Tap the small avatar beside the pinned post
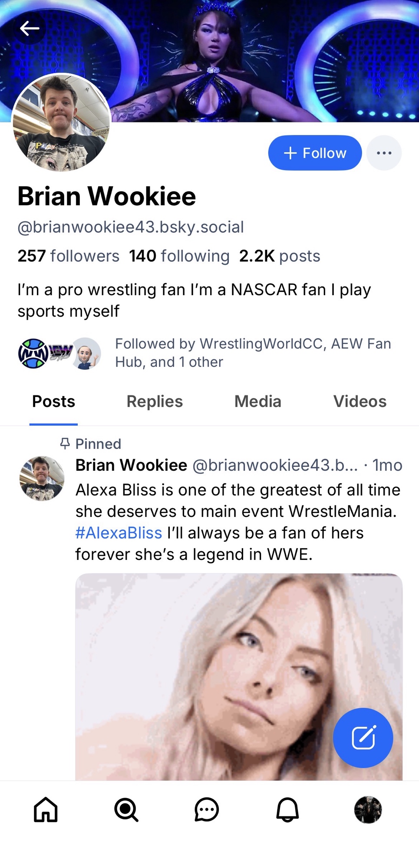This screenshot has height=868, width=419. pos(42,478)
